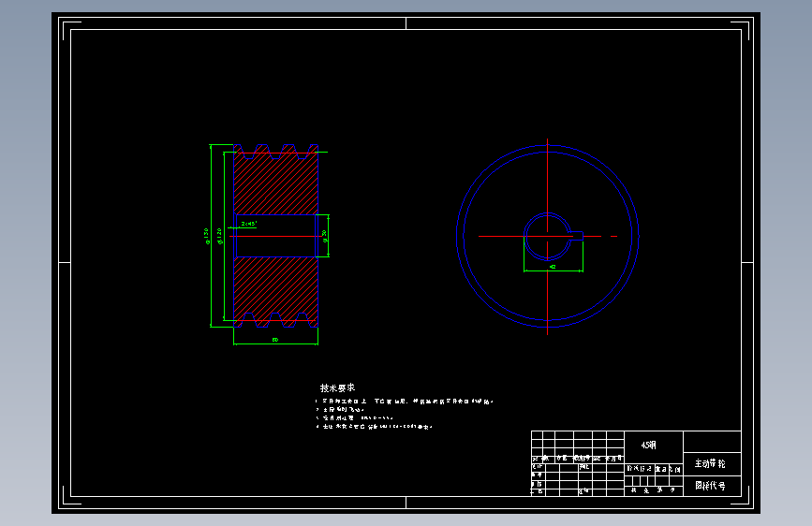Select the 45钢 material label
Image resolution: width=812 pixels, height=526 pixels.
(648, 446)
